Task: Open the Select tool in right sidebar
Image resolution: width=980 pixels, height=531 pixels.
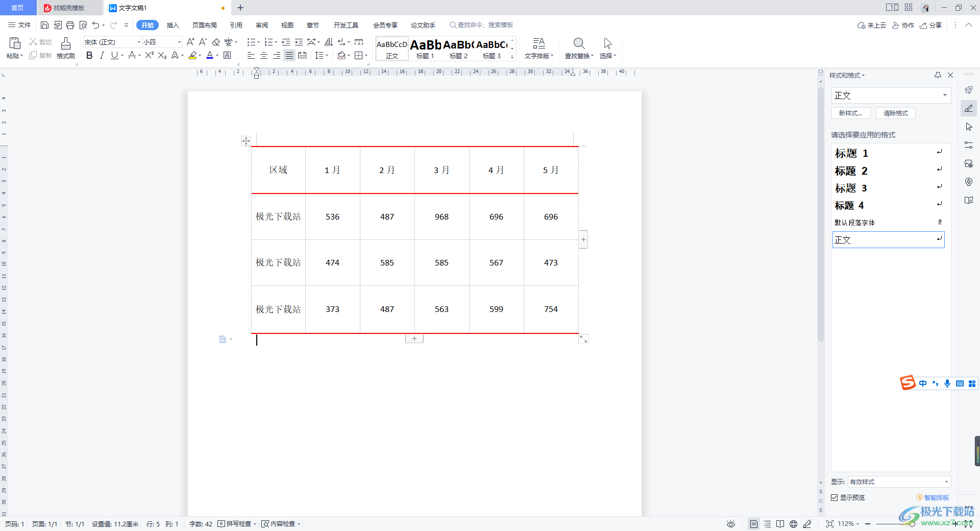Action: (x=969, y=127)
